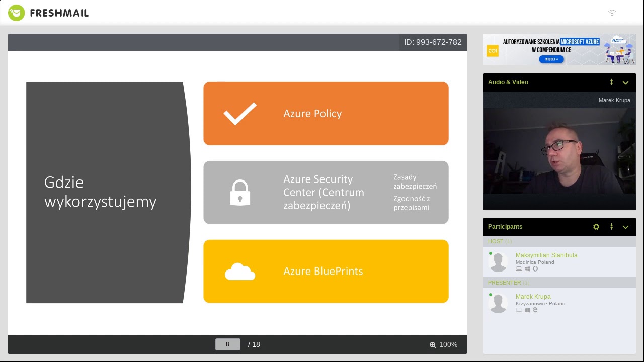Click the WIĘCEJ button in banner
644x362 pixels.
(x=551, y=59)
